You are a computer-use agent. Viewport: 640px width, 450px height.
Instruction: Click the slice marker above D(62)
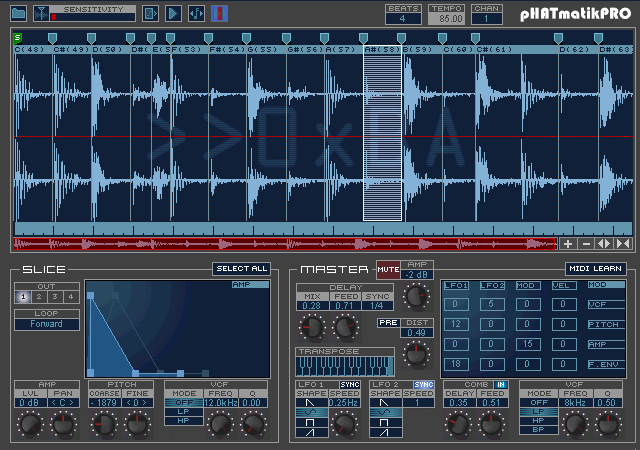pos(558,39)
